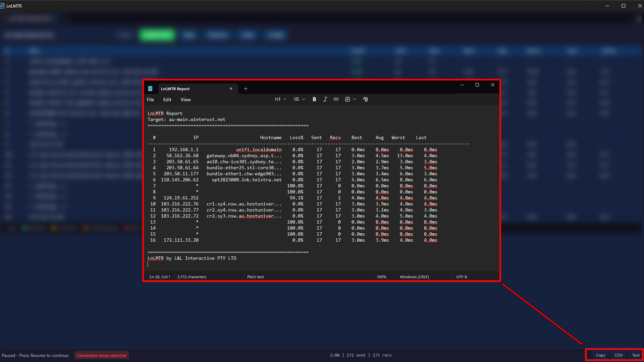Export results using the CSV button
The width and height of the screenshot is (644, 362).
618,355
